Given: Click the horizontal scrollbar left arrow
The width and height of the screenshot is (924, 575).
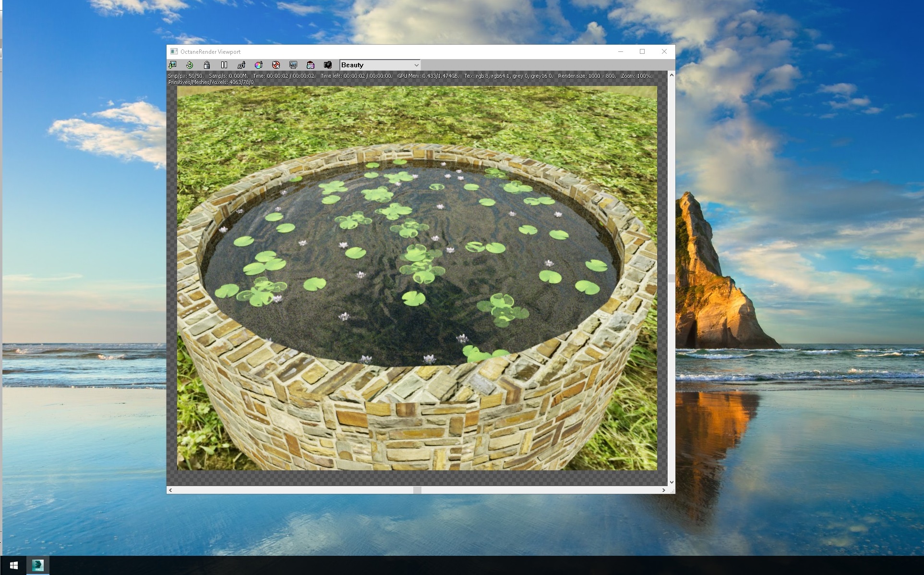Looking at the screenshot, I should click(170, 490).
